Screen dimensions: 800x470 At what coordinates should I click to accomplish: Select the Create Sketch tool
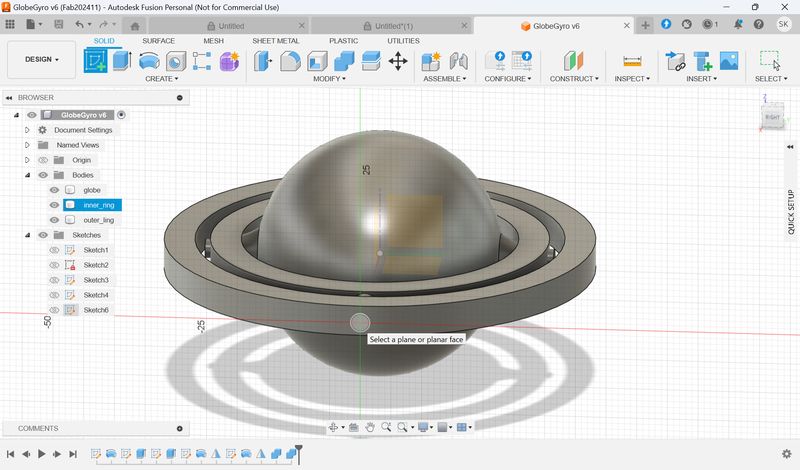coord(95,61)
